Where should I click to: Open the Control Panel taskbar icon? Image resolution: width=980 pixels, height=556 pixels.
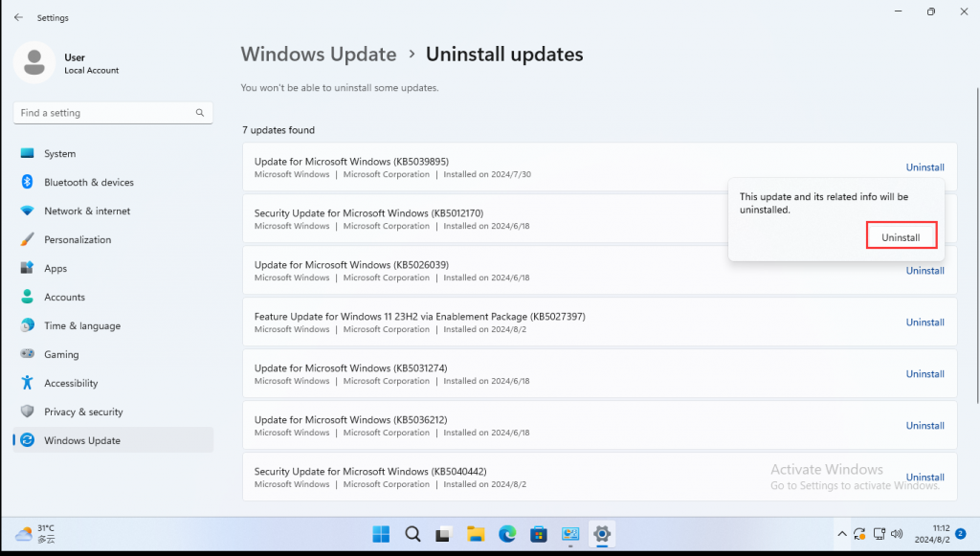pyautogui.click(x=570, y=534)
